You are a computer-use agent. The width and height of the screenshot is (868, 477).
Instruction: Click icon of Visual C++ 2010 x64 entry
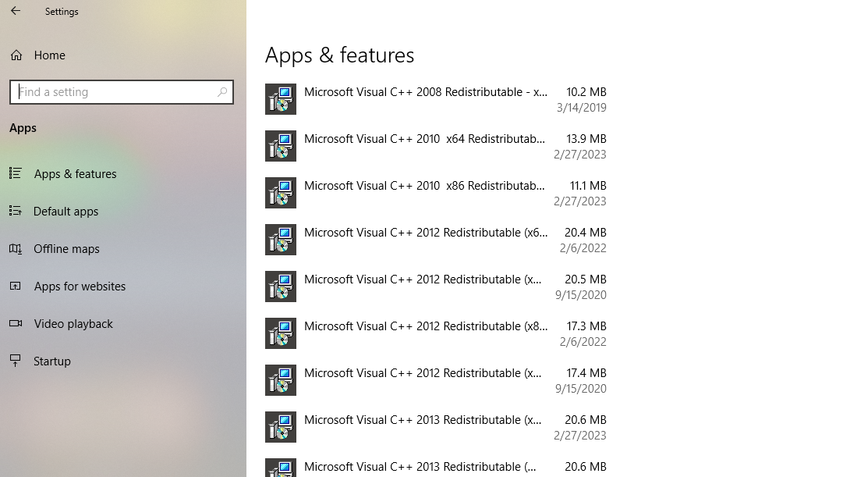[x=281, y=146]
